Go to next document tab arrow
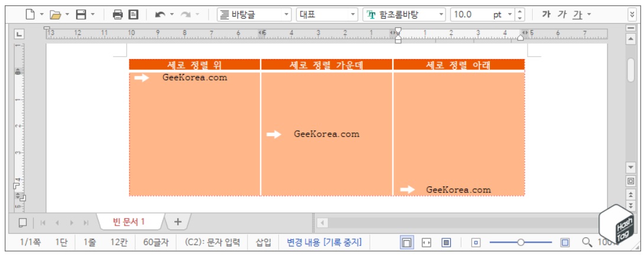This screenshot has height=255, width=644. pyautogui.click(x=71, y=222)
